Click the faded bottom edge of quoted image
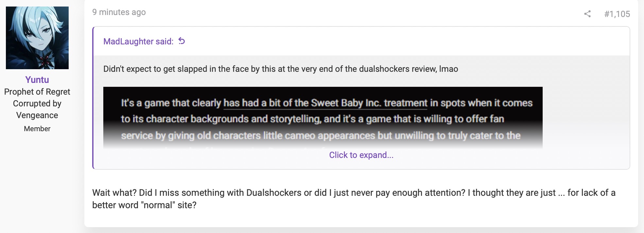644x233 pixels. coord(323,144)
